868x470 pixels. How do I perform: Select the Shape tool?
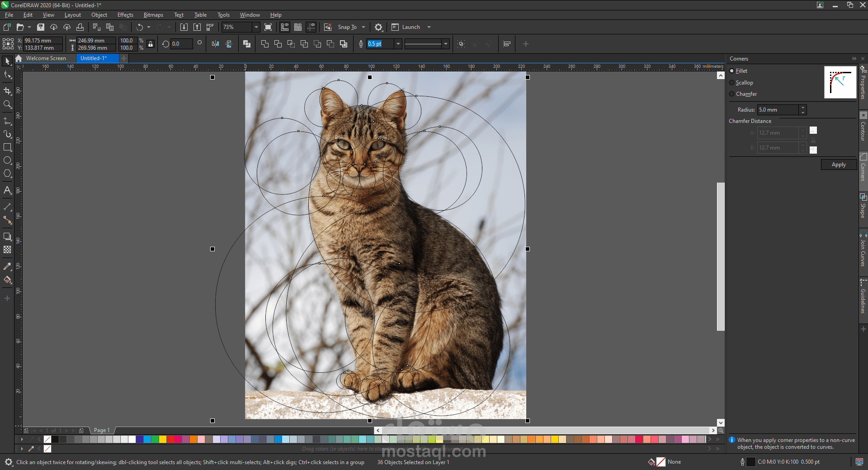tap(7, 75)
